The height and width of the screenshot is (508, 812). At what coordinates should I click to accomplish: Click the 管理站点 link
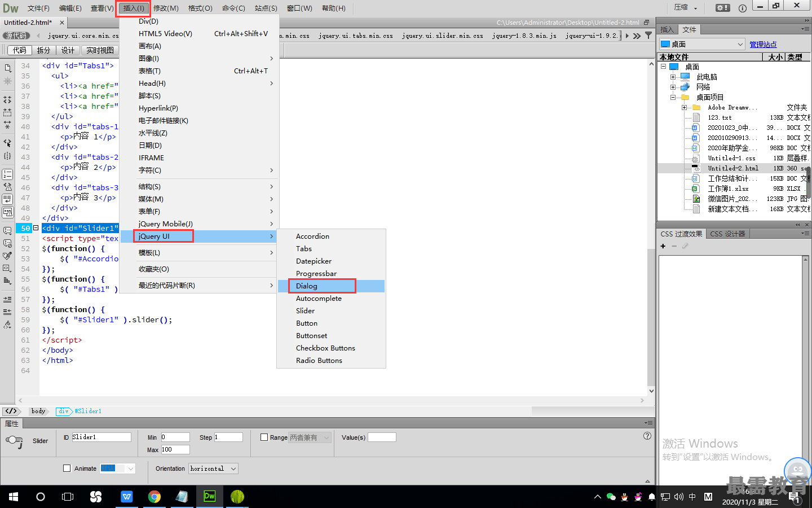[x=763, y=44]
